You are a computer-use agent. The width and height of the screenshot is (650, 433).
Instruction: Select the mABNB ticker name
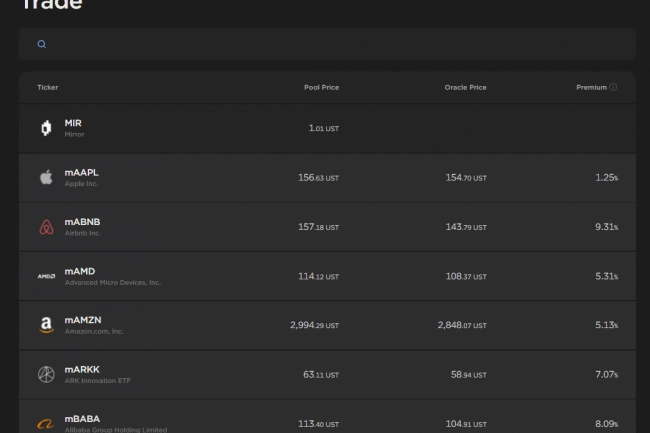(x=82, y=221)
